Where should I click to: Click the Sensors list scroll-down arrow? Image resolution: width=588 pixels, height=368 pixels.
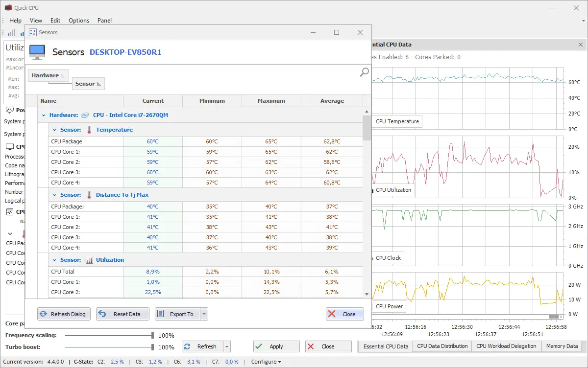[367, 294]
